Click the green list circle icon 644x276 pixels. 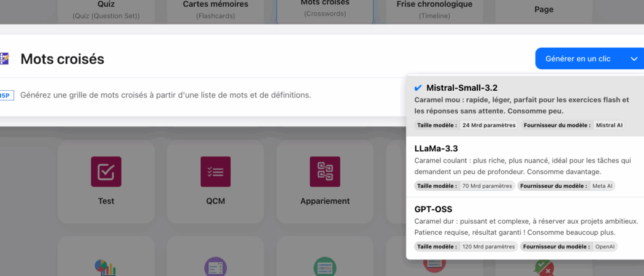tap(324, 267)
